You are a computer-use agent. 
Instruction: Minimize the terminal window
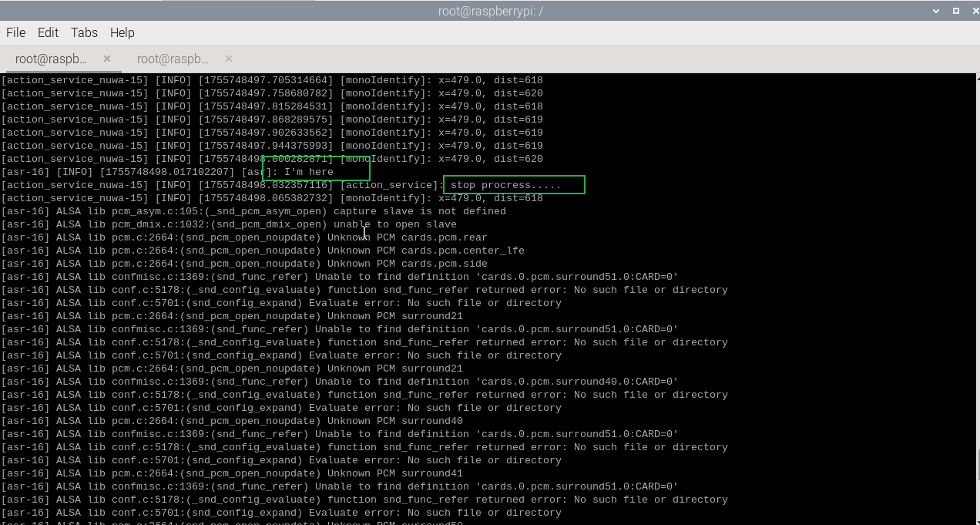[x=937, y=10]
